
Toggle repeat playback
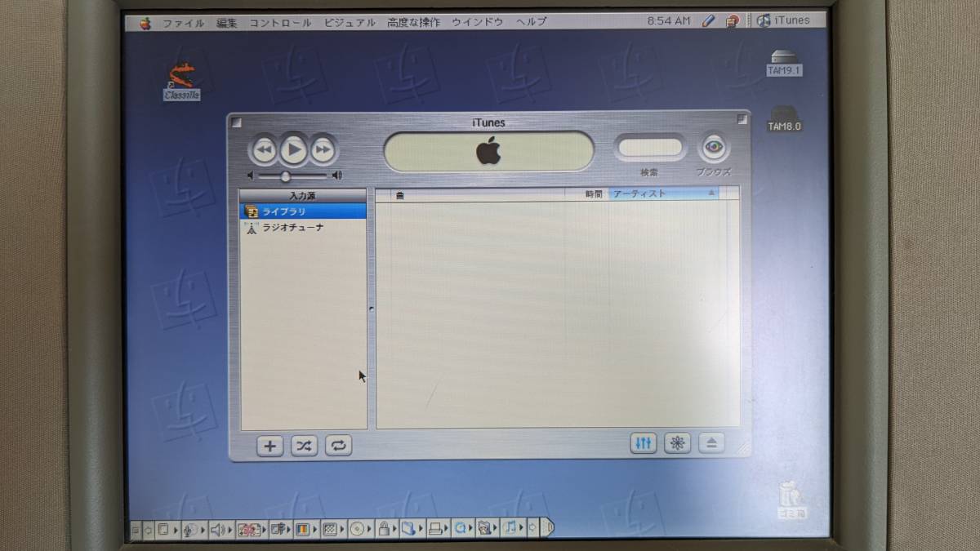tap(338, 446)
